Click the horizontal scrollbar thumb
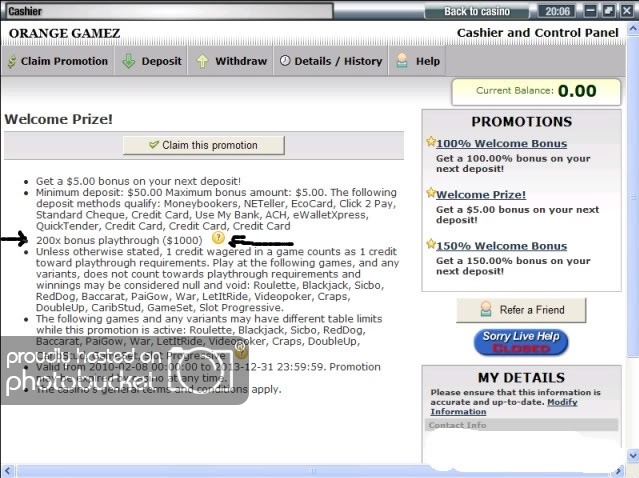The image size is (639, 478). (314, 471)
